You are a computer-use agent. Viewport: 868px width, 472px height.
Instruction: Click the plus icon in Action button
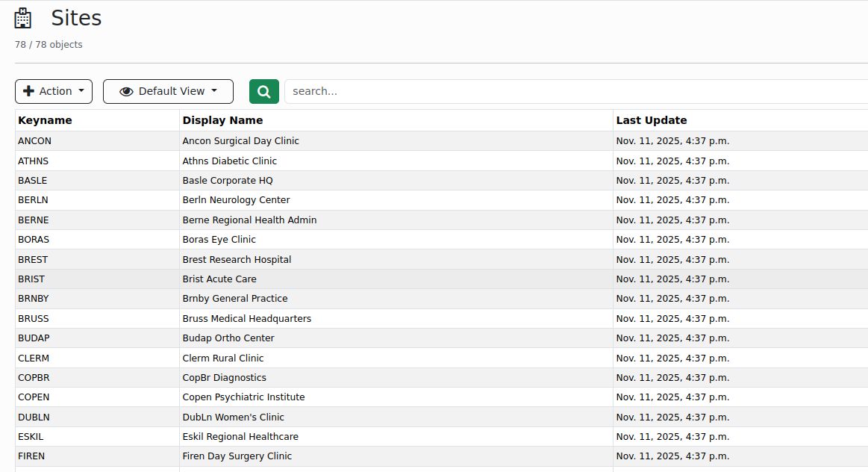[x=29, y=91]
